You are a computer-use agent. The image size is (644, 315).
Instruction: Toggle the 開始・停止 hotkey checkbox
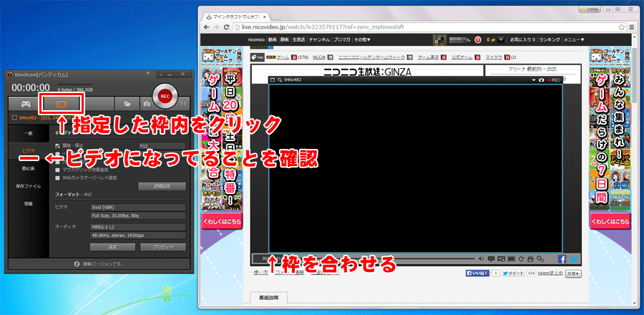[x=57, y=145]
